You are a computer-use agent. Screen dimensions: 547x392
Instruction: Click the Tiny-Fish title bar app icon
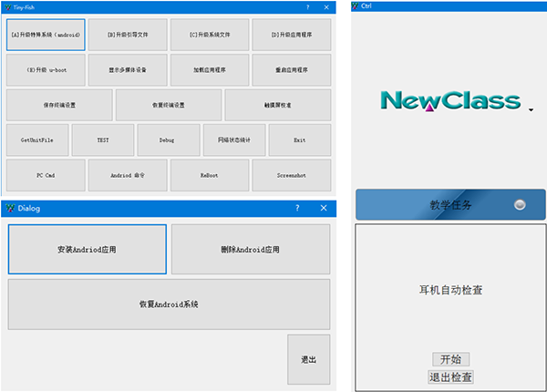[x=7, y=6]
